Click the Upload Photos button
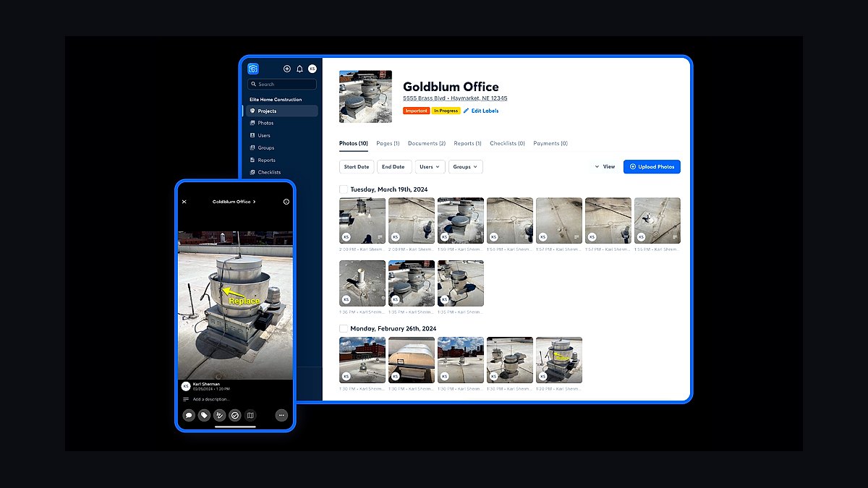This screenshot has width=868, height=488. tap(652, 167)
